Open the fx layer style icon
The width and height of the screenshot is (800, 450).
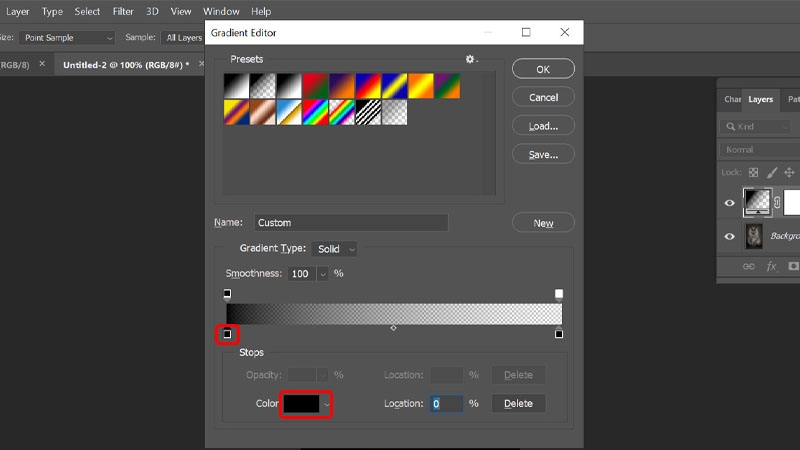pos(771,266)
